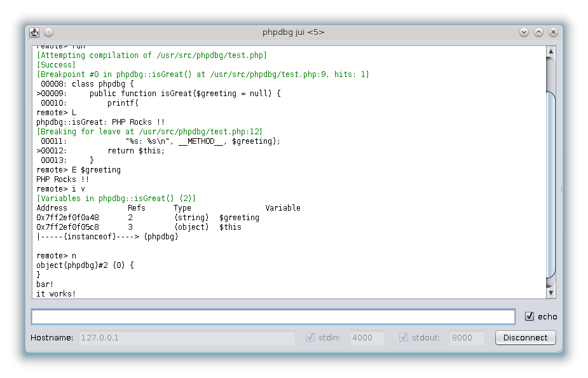Click the console vertical scrollbar thumb
Screen dimensions: 588x378
551,185
